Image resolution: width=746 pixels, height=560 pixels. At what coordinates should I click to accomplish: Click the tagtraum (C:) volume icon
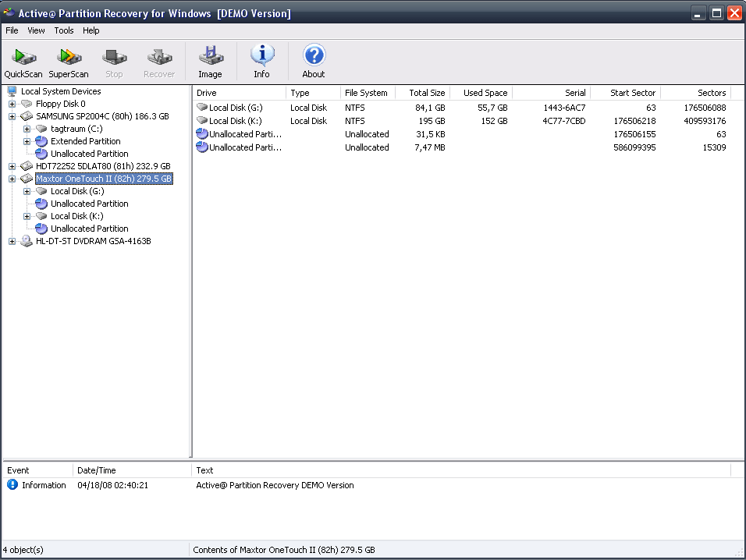click(x=41, y=129)
